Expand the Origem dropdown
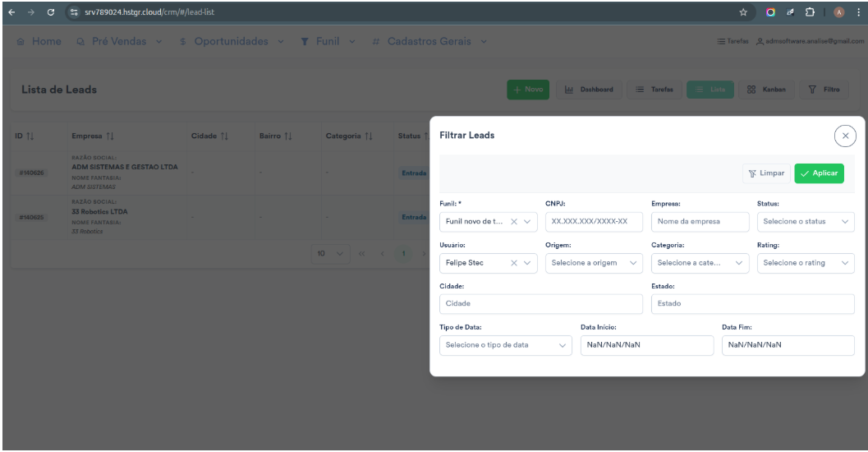Screen dimensions: 868x452 click(594, 263)
